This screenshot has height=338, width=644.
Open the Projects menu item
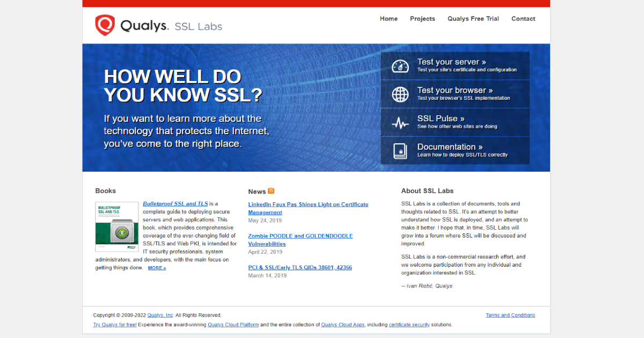(422, 19)
